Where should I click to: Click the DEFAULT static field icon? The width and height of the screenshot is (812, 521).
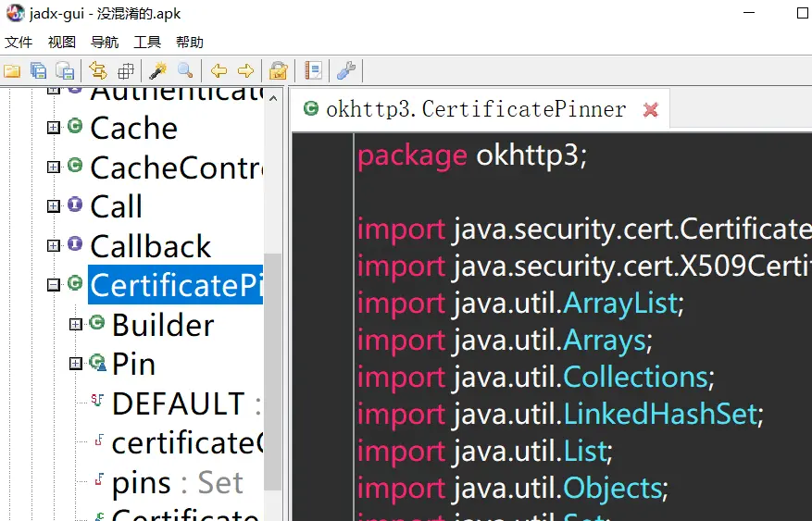click(97, 400)
